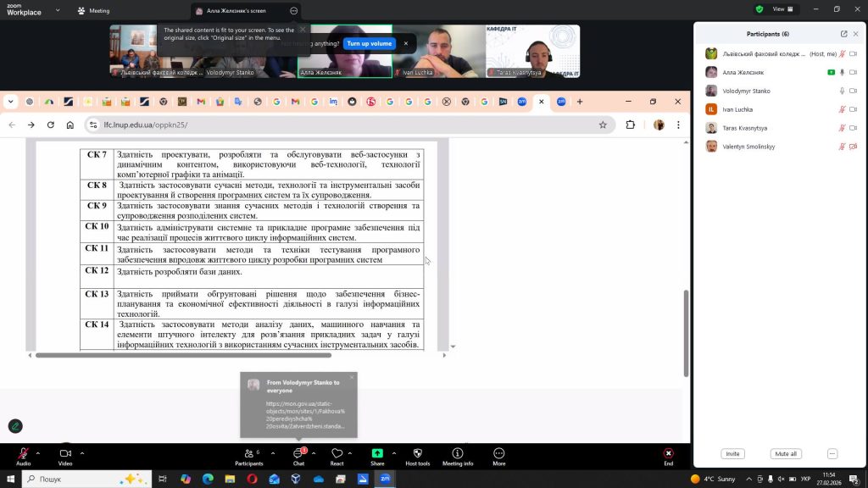This screenshot has width=868, height=488.
Task: Expand the Audio options arrow
Action: tap(40, 452)
